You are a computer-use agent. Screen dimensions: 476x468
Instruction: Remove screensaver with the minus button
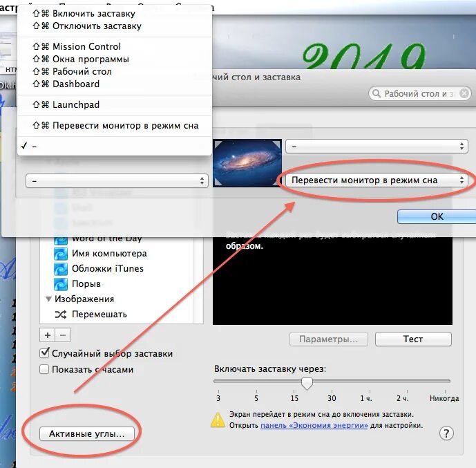point(63,335)
